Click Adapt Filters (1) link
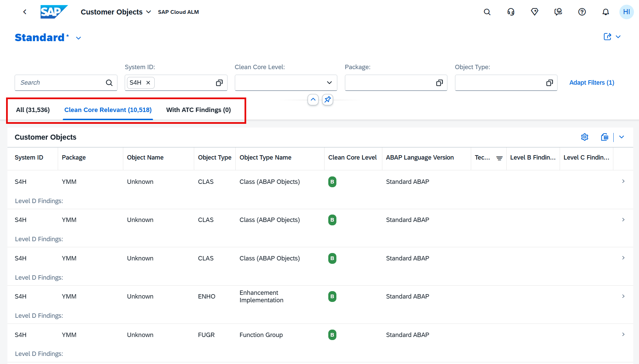The image size is (639, 364). coord(592,83)
